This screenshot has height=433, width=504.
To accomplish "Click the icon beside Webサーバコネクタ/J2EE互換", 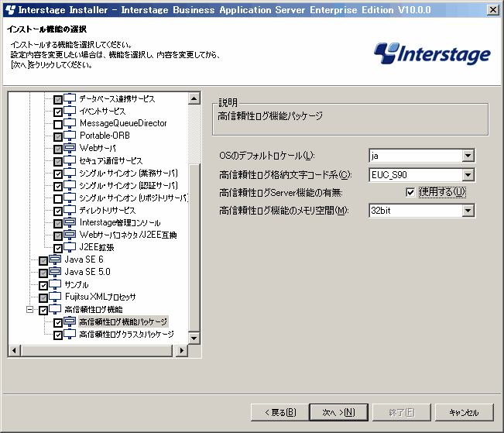I will coord(70,235).
